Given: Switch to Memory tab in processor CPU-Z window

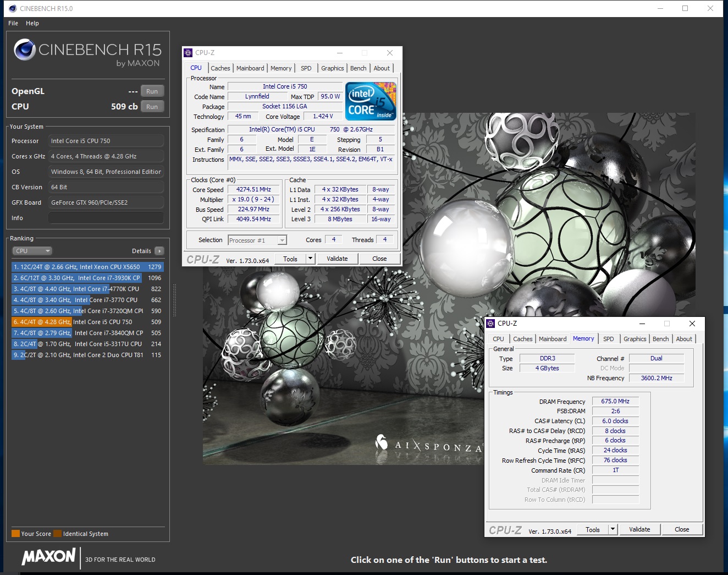Looking at the screenshot, I should 281,68.
